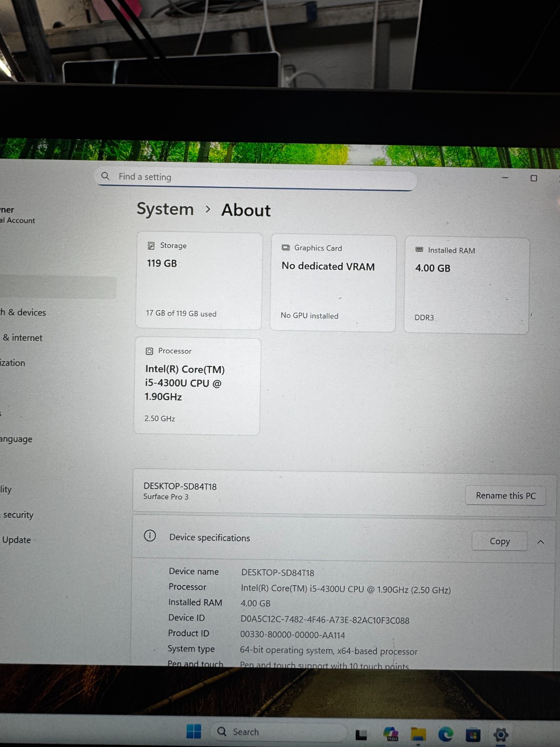
Task: Open Task View from the taskbar
Action: pyautogui.click(x=361, y=735)
